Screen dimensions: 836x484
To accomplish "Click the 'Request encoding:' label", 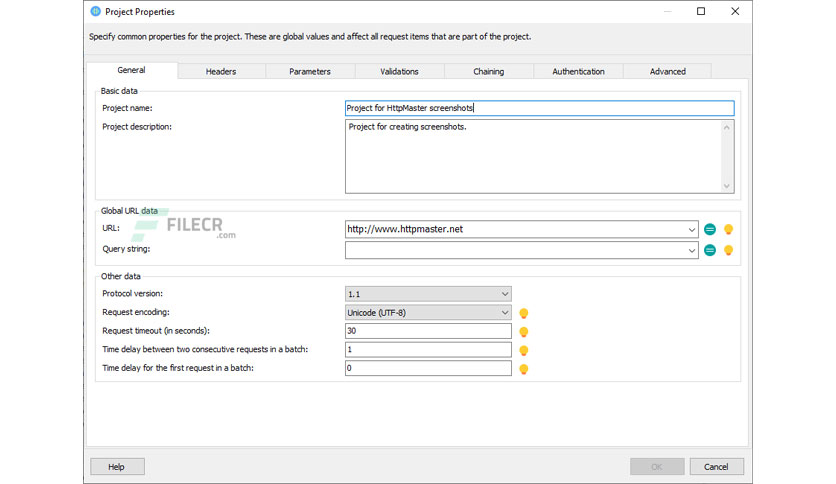I will point(136,312).
